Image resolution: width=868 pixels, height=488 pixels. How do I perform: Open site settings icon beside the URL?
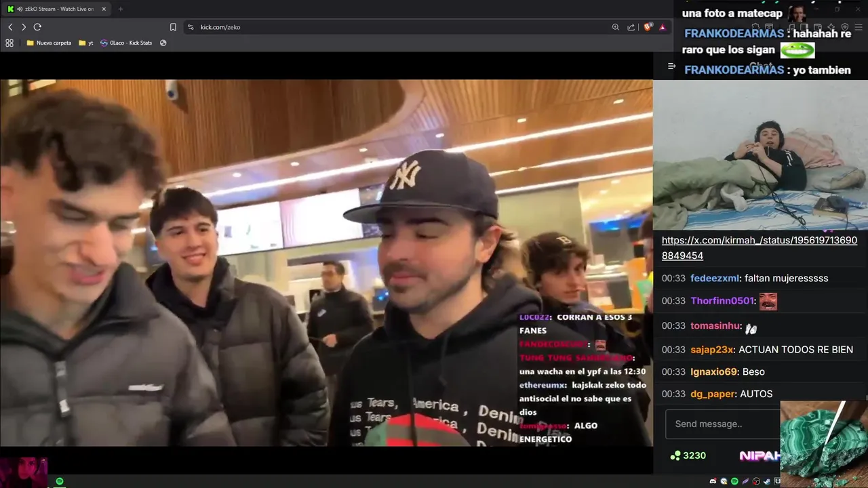191,27
